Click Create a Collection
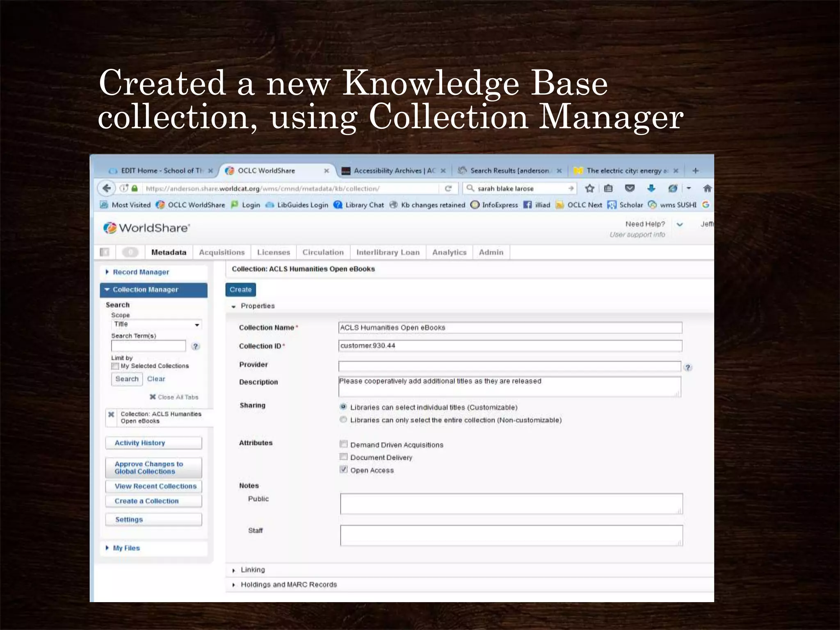840x630 pixels. [154, 501]
